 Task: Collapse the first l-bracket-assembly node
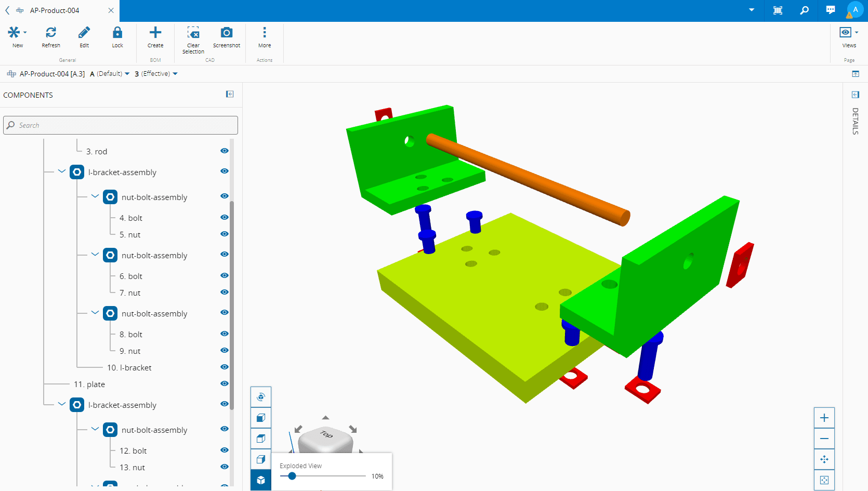pyautogui.click(x=62, y=171)
